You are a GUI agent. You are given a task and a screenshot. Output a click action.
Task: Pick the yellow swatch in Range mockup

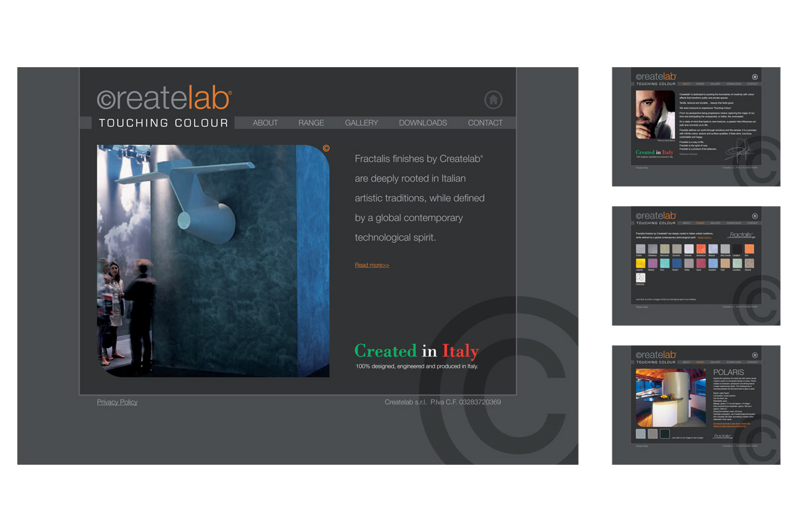[640, 263]
